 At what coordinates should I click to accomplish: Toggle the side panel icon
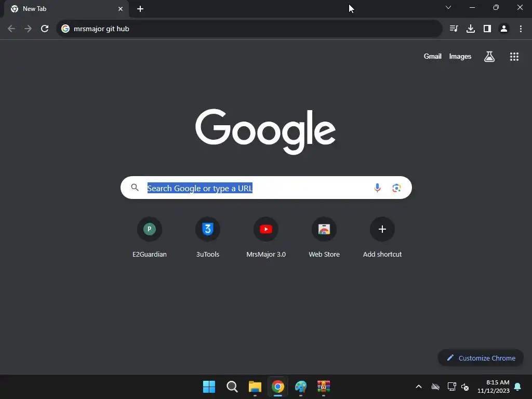487,29
